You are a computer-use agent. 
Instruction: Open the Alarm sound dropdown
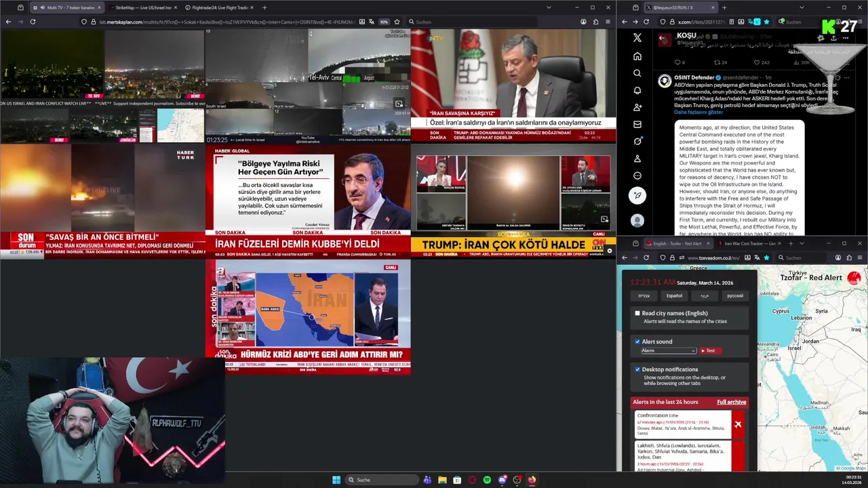click(x=669, y=350)
